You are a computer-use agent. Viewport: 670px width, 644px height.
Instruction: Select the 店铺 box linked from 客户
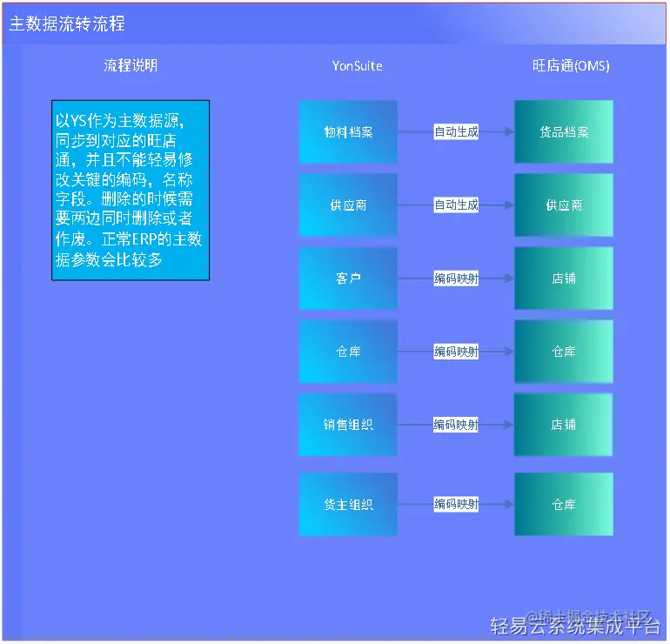564,278
